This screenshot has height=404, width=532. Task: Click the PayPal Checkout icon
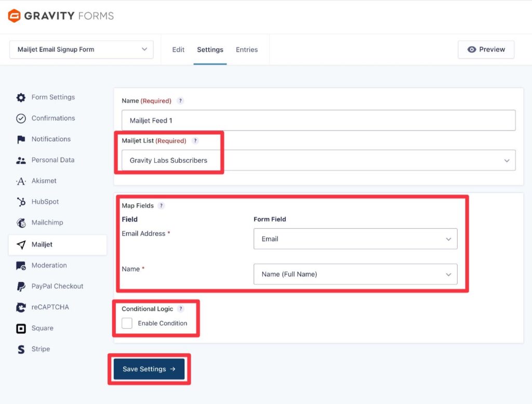[x=21, y=286]
